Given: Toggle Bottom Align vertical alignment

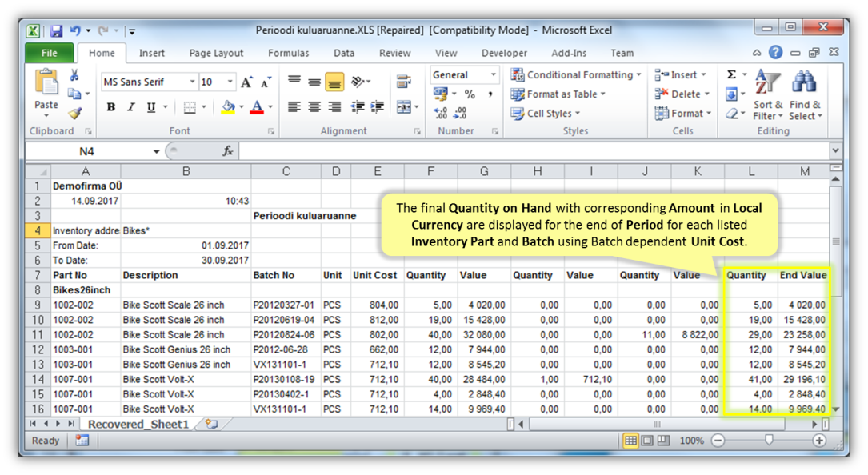Looking at the screenshot, I should click(x=334, y=82).
